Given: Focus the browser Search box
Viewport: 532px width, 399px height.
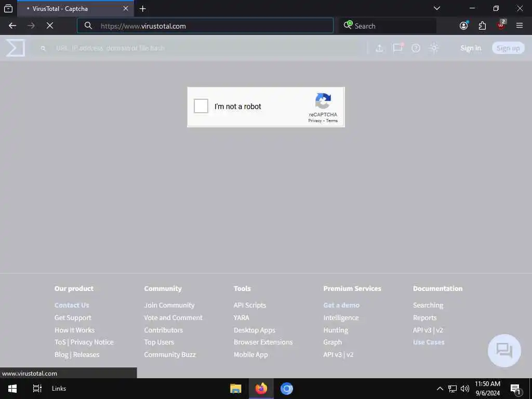Looking at the screenshot, I should pos(388,26).
